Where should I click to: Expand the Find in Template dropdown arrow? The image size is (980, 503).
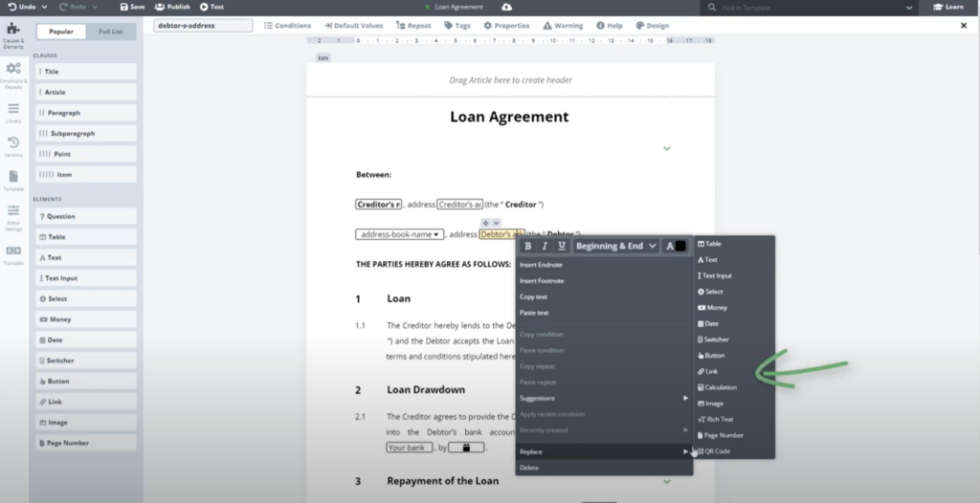pos(909,8)
